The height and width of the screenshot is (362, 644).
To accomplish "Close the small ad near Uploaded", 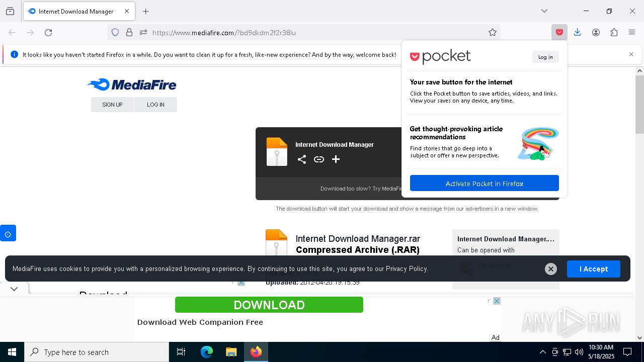I will pyautogui.click(x=241, y=283).
